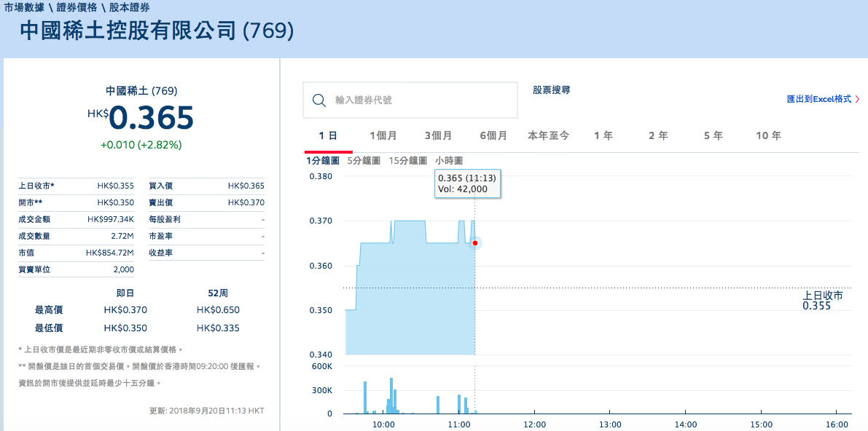This screenshot has height=431, width=868.
Task: Choose the 小時圖 hourly chart interval
Action: click(x=449, y=161)
